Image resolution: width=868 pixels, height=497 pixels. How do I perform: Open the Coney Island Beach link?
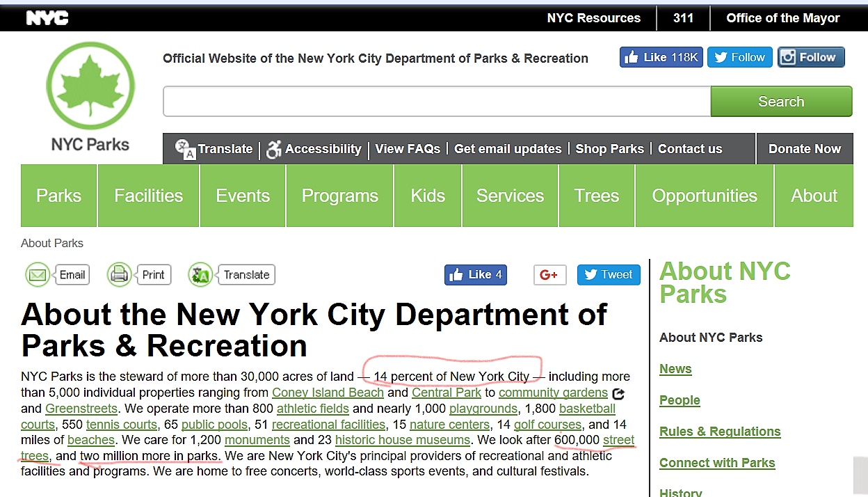[x=328, y=393]
